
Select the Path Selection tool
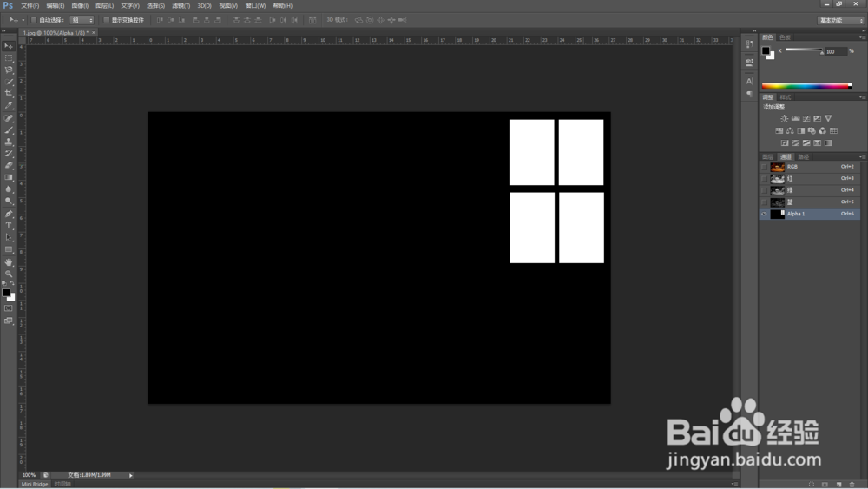click(x=9, y=238)
